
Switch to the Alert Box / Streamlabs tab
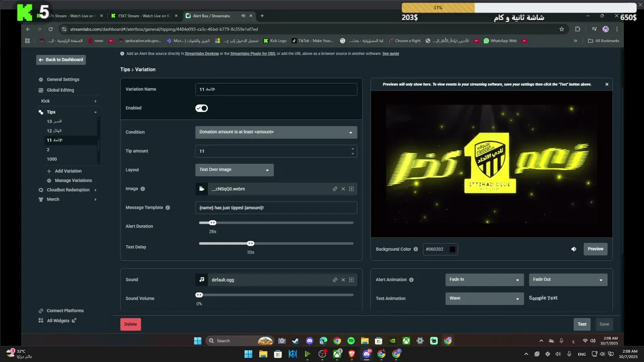click(218, 16)
